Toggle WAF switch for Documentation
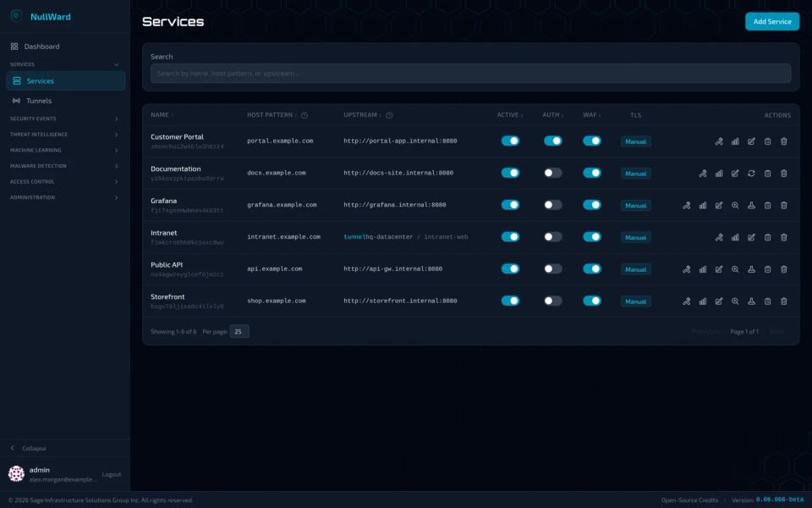The height and width of the screenshot is (508, 812). tap(592, 173)
